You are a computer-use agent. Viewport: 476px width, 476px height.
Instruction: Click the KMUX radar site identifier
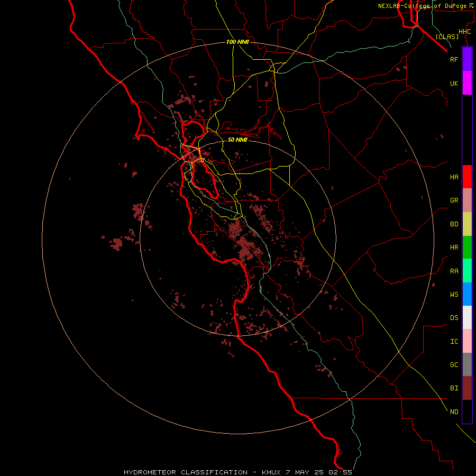click(272, 472)
